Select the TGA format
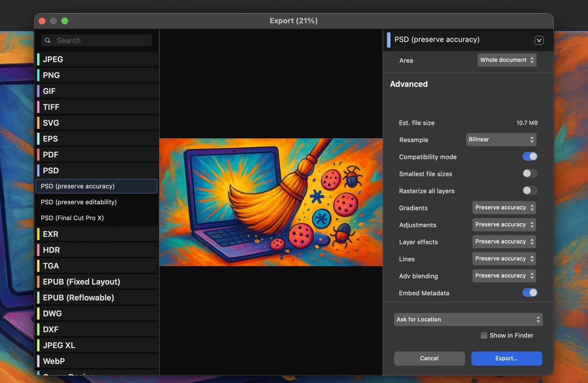Image resolution: width=588 pixels, height=383 pixels. (x=97, y=266)
